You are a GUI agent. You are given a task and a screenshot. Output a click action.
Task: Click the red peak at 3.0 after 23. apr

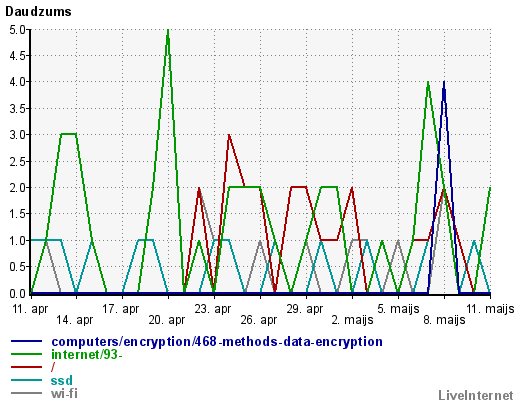(x=229, y=136)
